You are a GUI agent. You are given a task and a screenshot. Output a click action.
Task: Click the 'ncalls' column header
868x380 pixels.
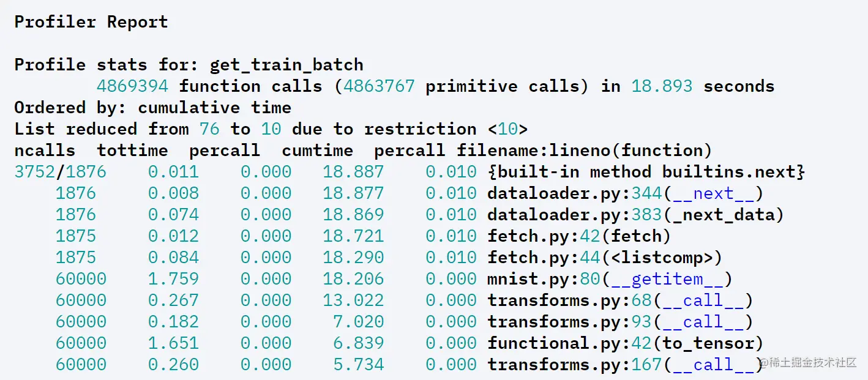click(45, 151)
